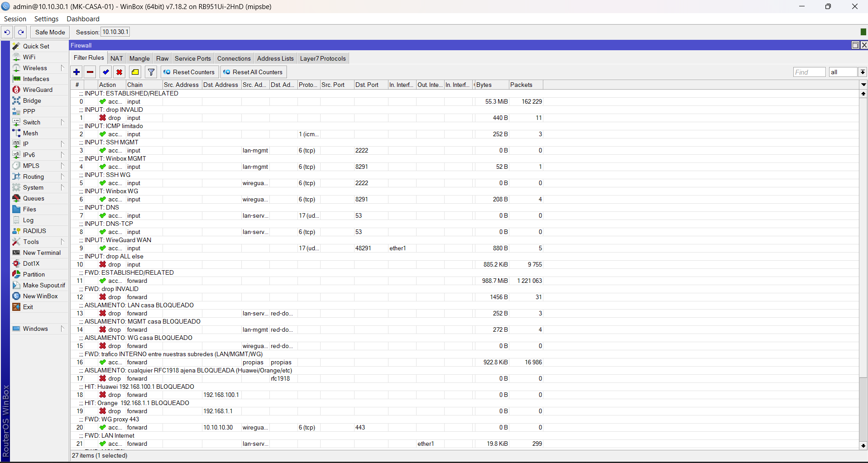This screenshot has width=868, height=463.
Task: Open the 'all' chain filter dropdown
Action: click(x=863, y=72)
